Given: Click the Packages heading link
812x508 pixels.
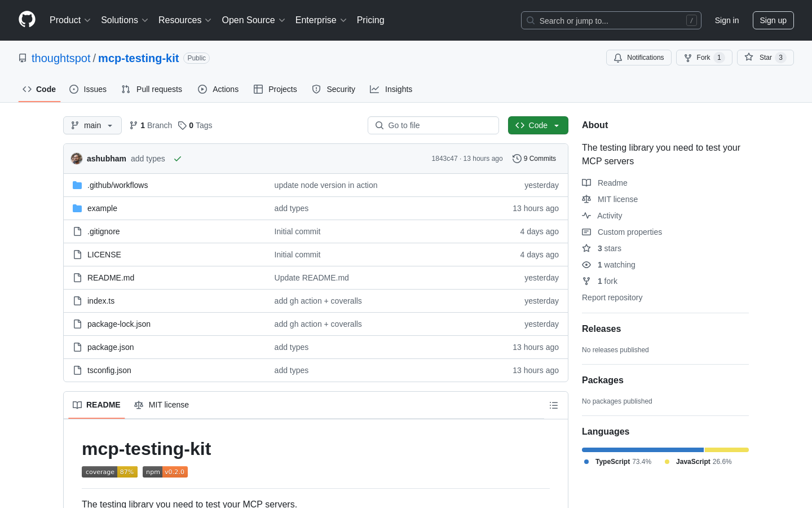Looking at the screenshot, I should point(603,380).
